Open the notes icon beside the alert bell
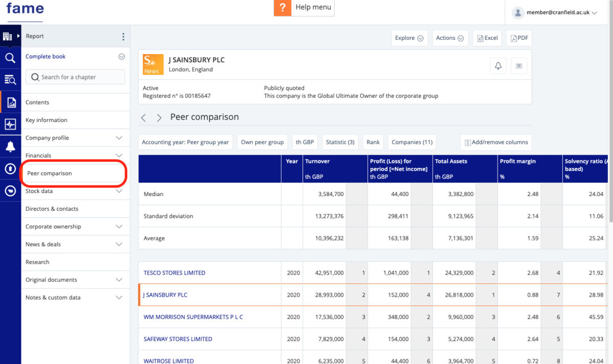 [518, 66]
